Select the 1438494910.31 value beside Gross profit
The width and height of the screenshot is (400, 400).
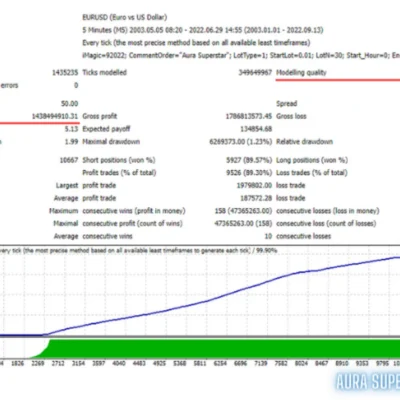(55, 116)
